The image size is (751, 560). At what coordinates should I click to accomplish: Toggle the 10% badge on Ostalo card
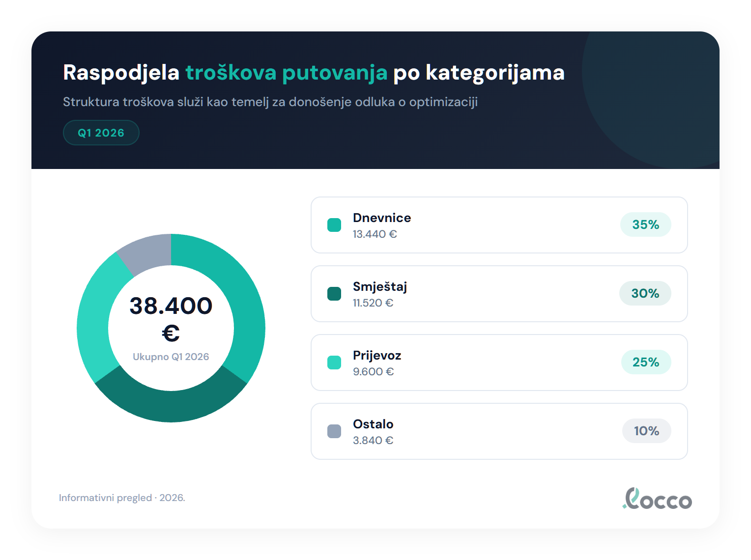point(646,431)
